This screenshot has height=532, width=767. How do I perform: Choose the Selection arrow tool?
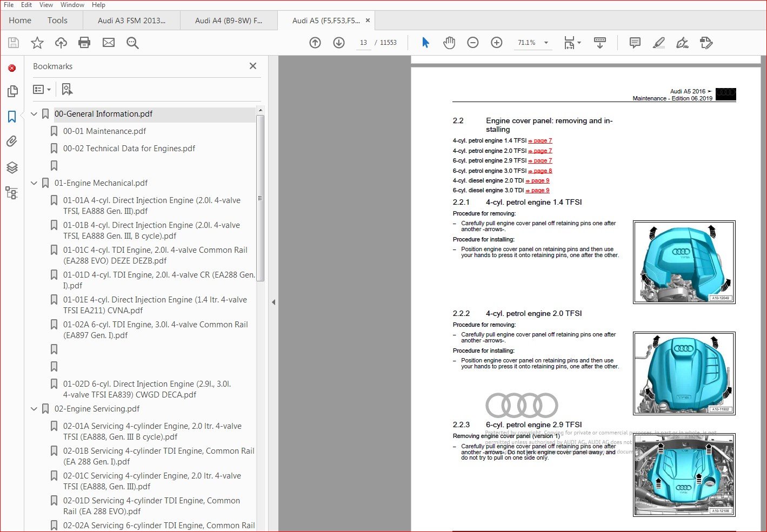coord(426,43)
